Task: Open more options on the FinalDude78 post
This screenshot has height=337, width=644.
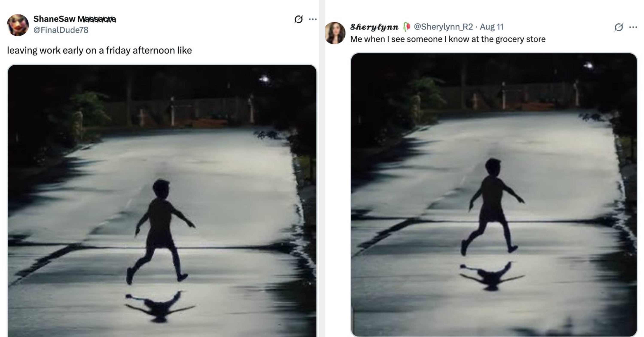Action: [x=313, y=19]
